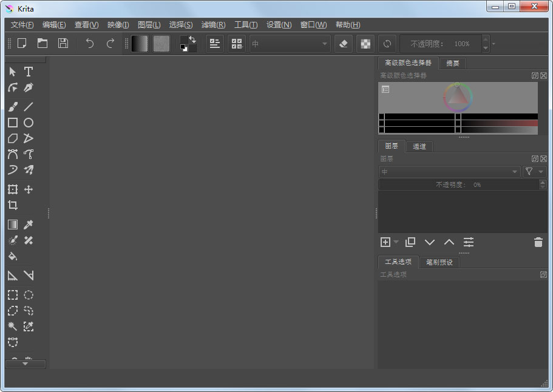Open layer properties with the sliders button

click(468, 242)
